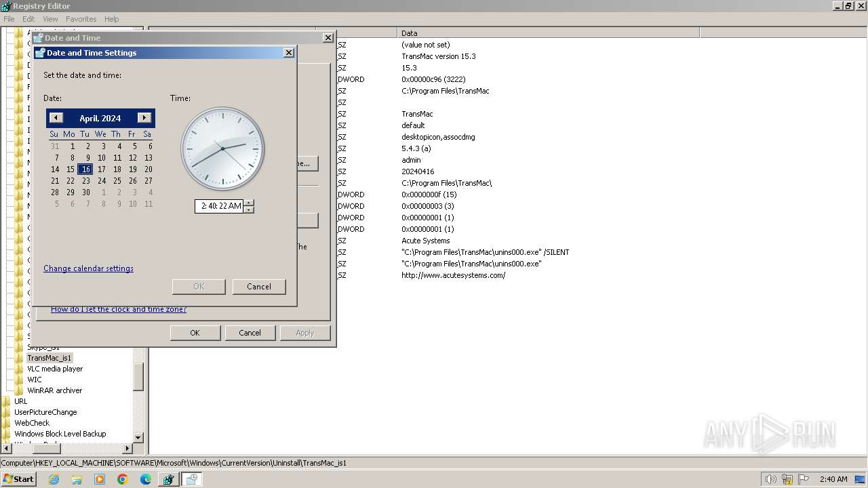868x488 pixels.
Task: Close the Date and Time Settings dialog
Action: (x=288, y=53)
